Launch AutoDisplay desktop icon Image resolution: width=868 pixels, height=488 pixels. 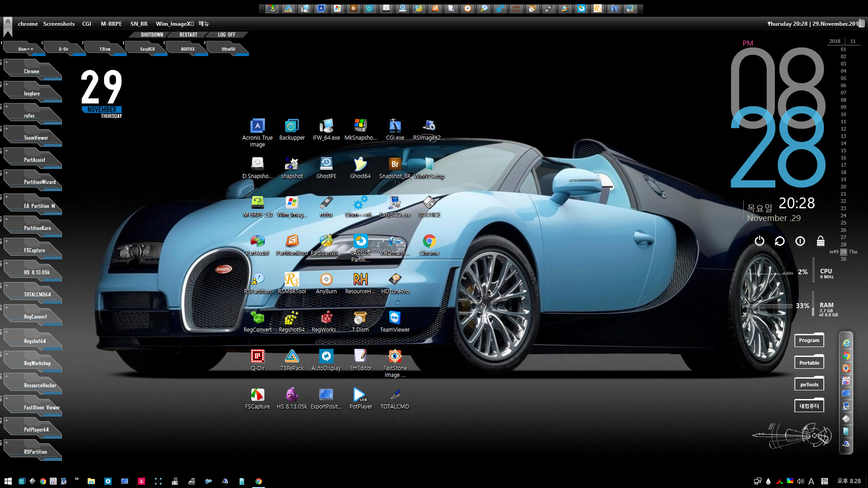[x=326, y=360]
